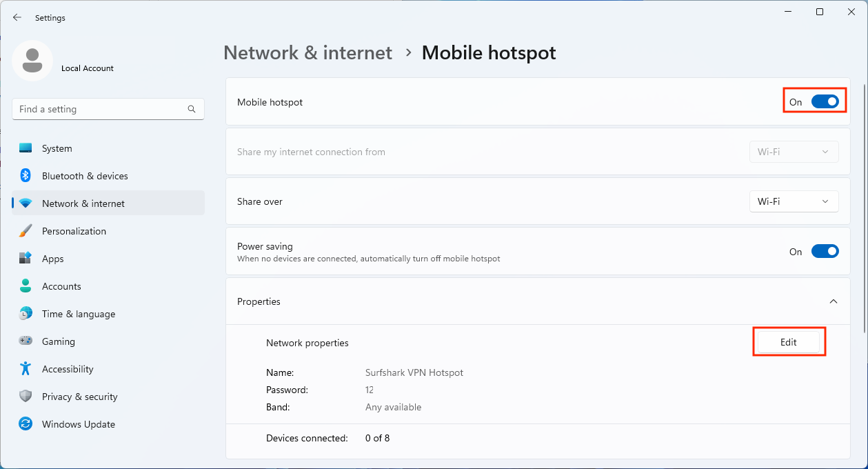Go back with the Settings back arrow
The width and height of the screenshot is (868, 469).
click(x=17, y=18)
